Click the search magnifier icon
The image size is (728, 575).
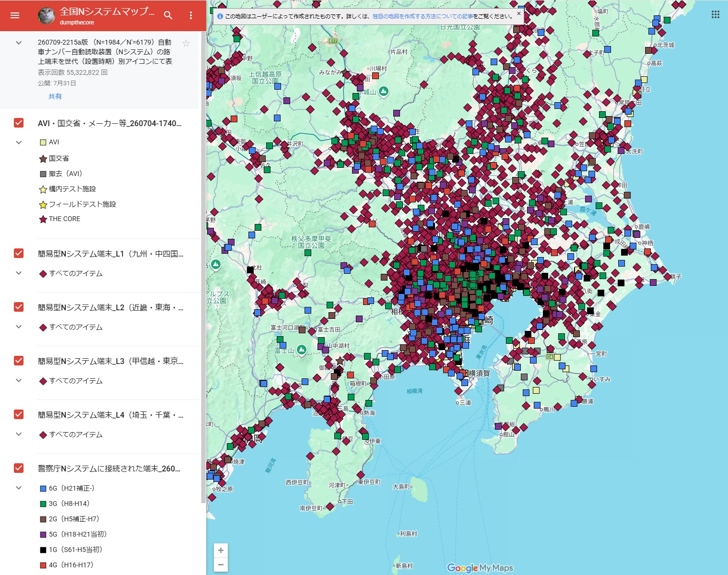tap(168, 15)
